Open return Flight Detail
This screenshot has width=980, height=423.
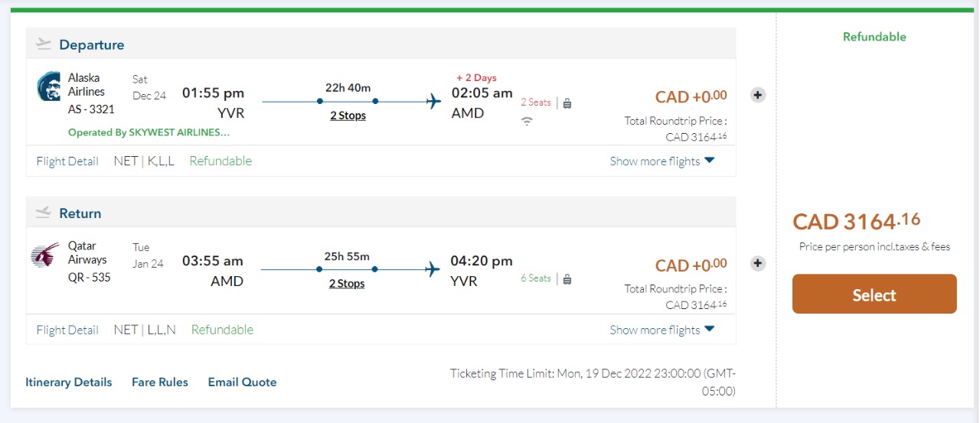click(67, 330)
